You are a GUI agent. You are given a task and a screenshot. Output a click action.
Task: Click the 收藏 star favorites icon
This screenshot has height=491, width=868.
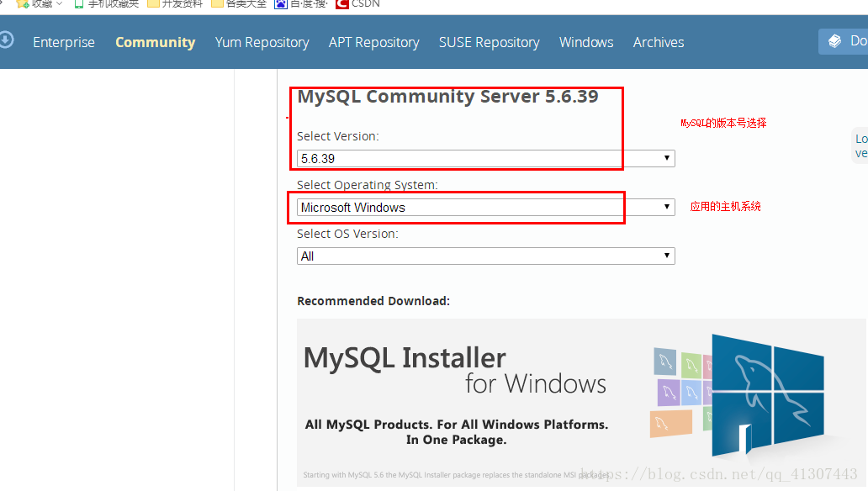tap(23, 4)
